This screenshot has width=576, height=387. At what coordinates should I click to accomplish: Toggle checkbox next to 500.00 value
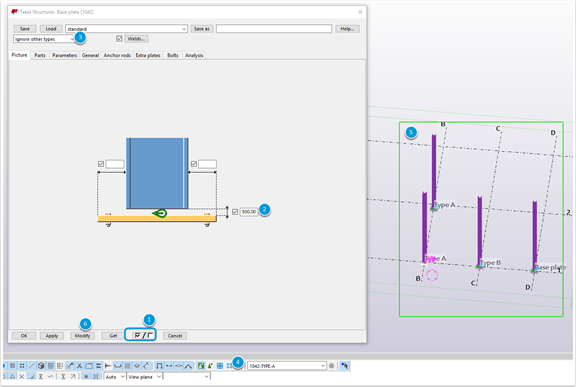(x=235, y=212)
